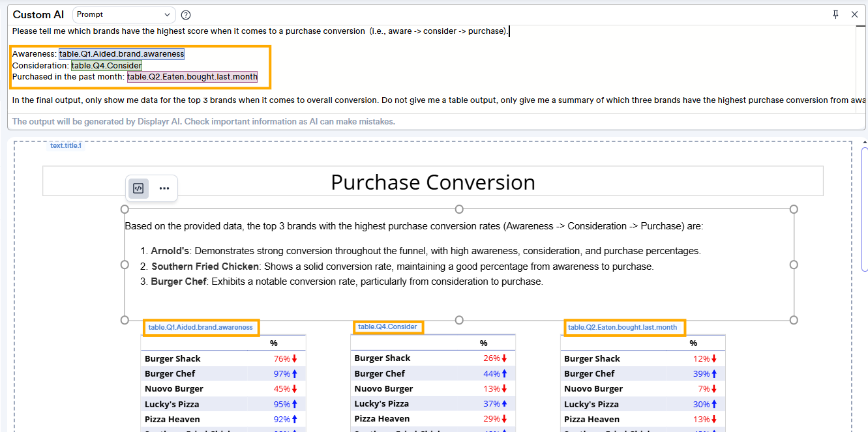
Task: Click the table.Q1.Aided.brand.awareness label above first table
Action: [x=200, y=327]
